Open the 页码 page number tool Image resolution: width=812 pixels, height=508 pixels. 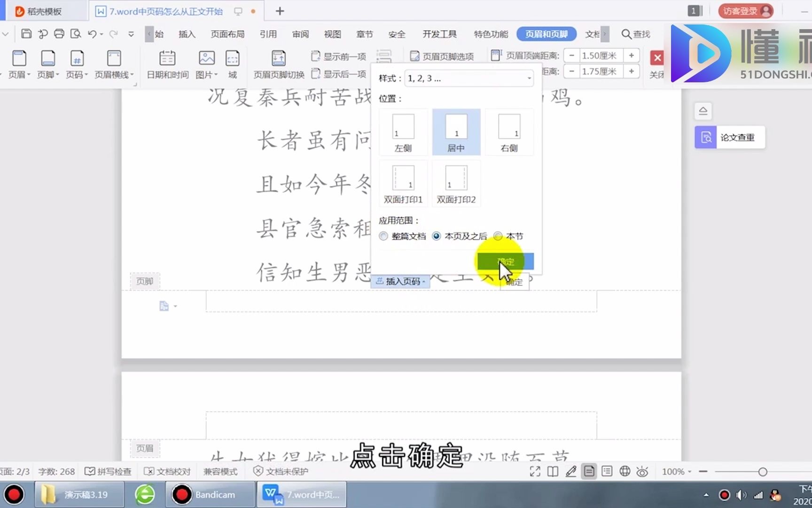coord(77,64)
